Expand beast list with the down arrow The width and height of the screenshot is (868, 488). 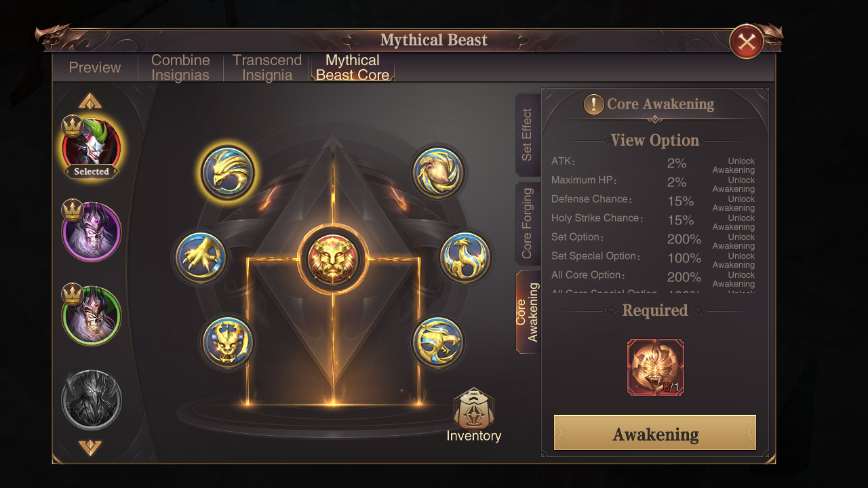pos(90,447)
